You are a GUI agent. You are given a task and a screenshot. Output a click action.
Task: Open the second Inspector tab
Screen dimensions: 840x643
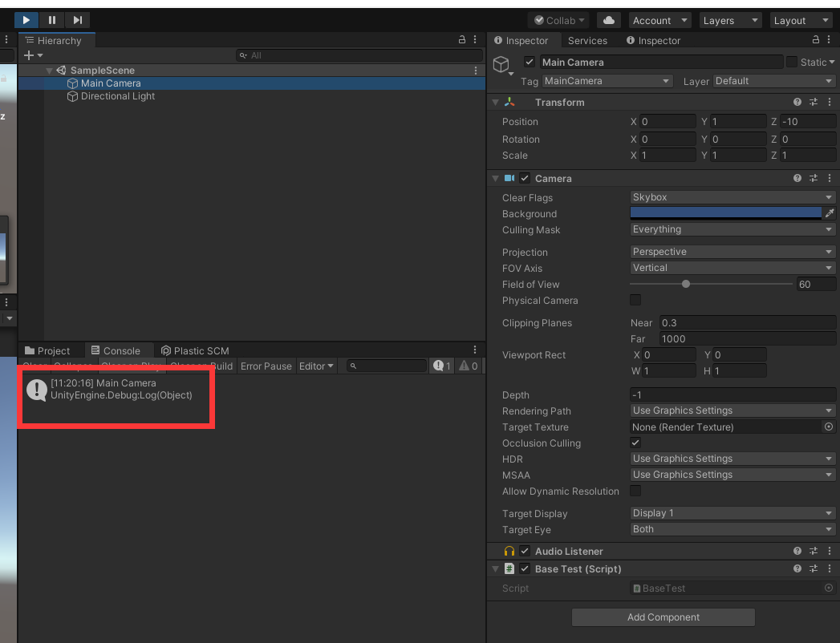(x=653, y=40)
